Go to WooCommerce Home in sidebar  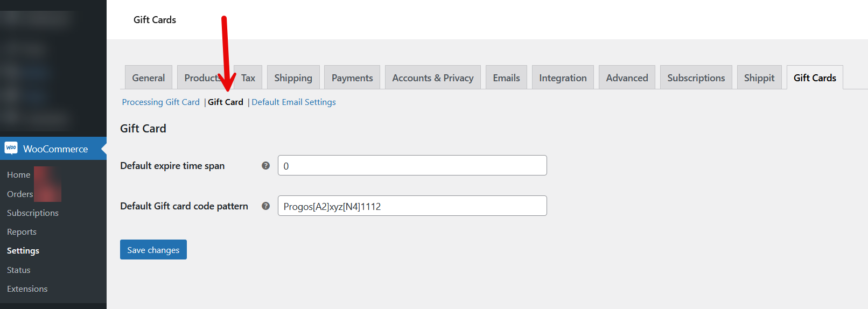tap(19, 175)
